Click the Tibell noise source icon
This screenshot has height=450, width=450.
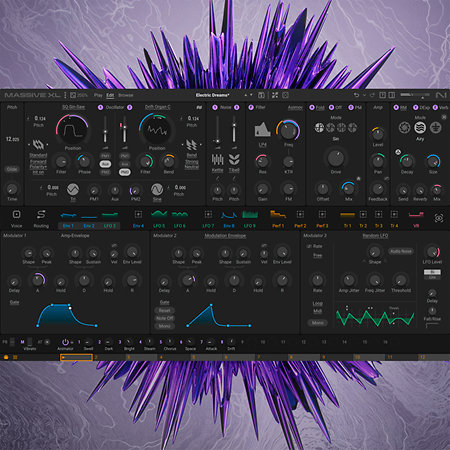(x=234, y=160)
